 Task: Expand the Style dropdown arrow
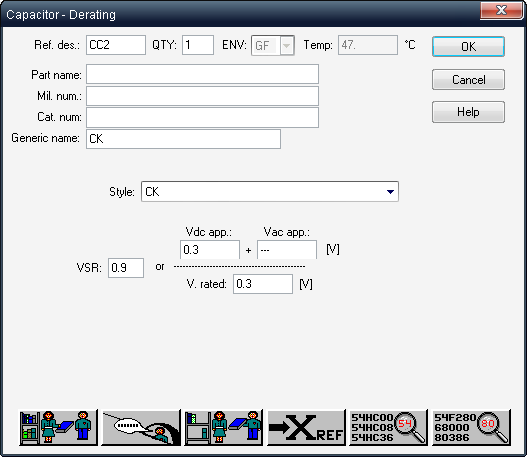point(390,192)
